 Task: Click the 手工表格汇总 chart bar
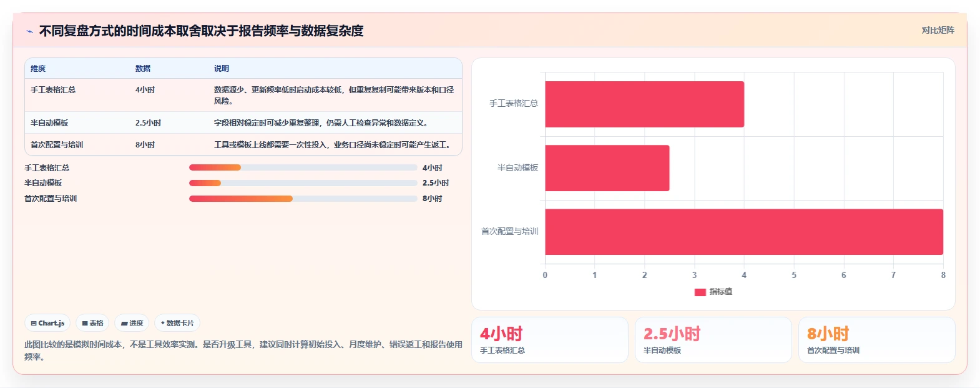coord(644,104)
